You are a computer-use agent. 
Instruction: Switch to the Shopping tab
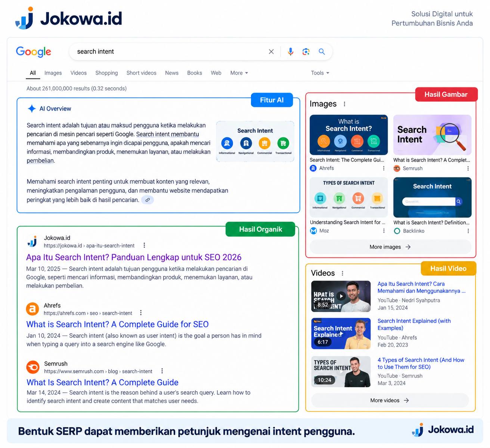[x=106, y=73]
